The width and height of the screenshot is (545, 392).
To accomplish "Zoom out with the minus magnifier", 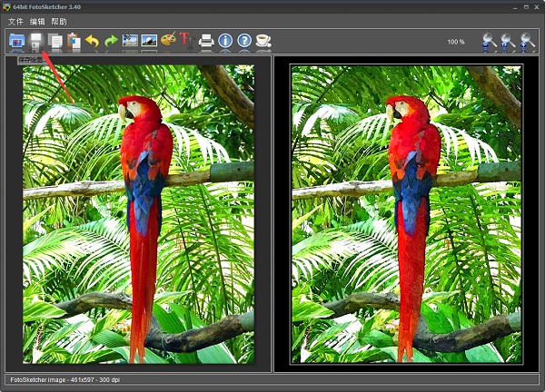I will point(490,42).
